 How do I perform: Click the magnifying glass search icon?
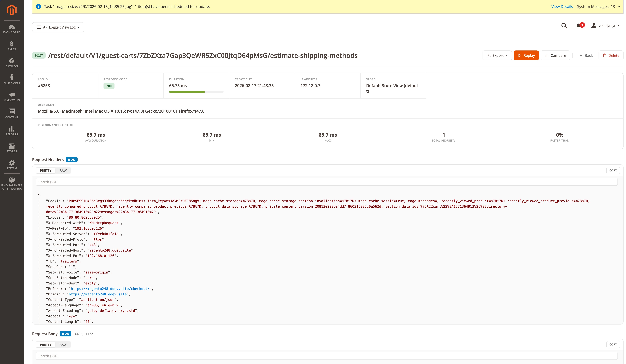coord(564,26)
